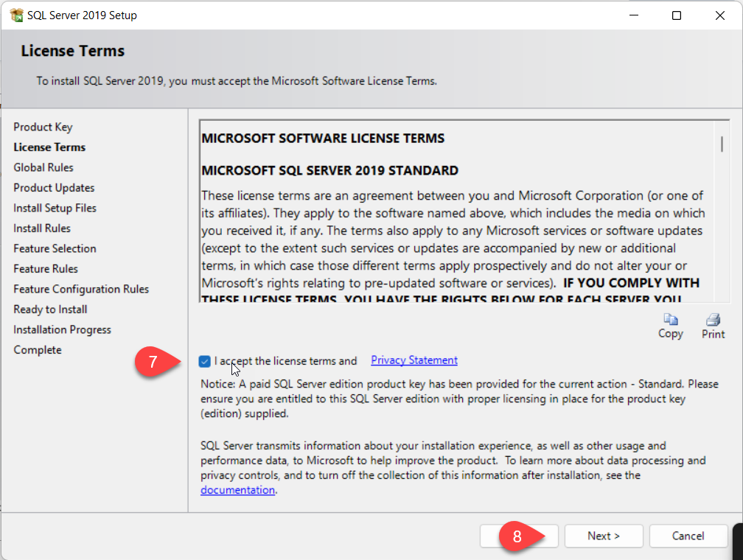Screen dimensions: 743x560
Task: Select Feature Rules step in sidebar
Action: (46, 269)
